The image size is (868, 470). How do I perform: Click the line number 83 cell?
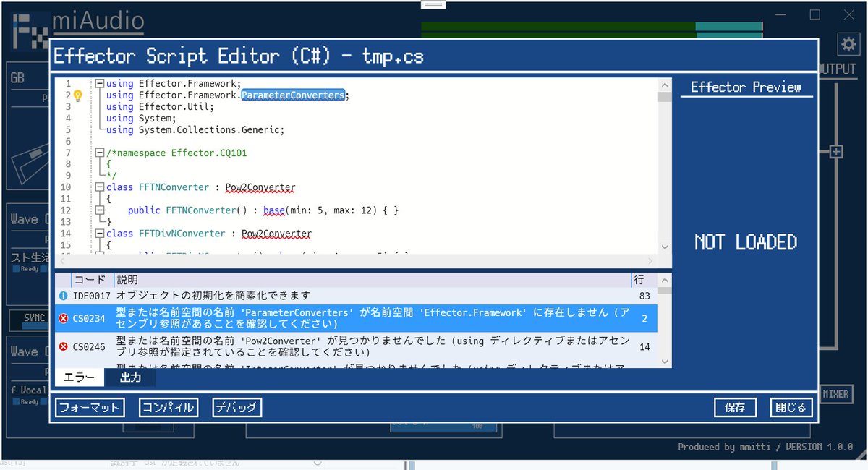click(644, 296)
